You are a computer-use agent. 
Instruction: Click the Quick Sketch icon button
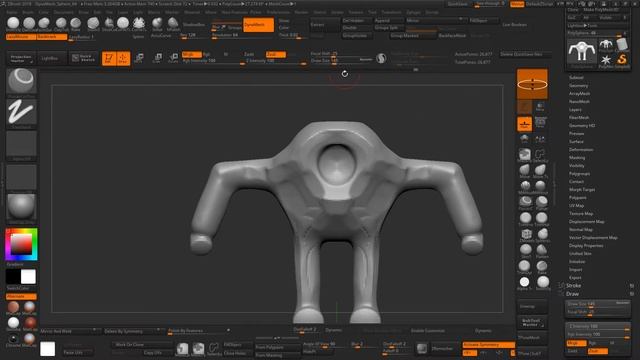[x=84, y=58]
